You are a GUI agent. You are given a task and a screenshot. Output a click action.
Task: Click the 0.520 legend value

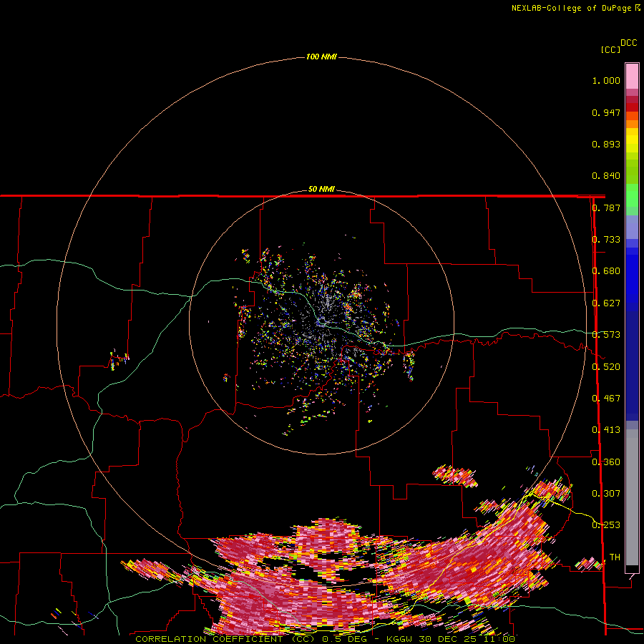[x=606, y=367]
